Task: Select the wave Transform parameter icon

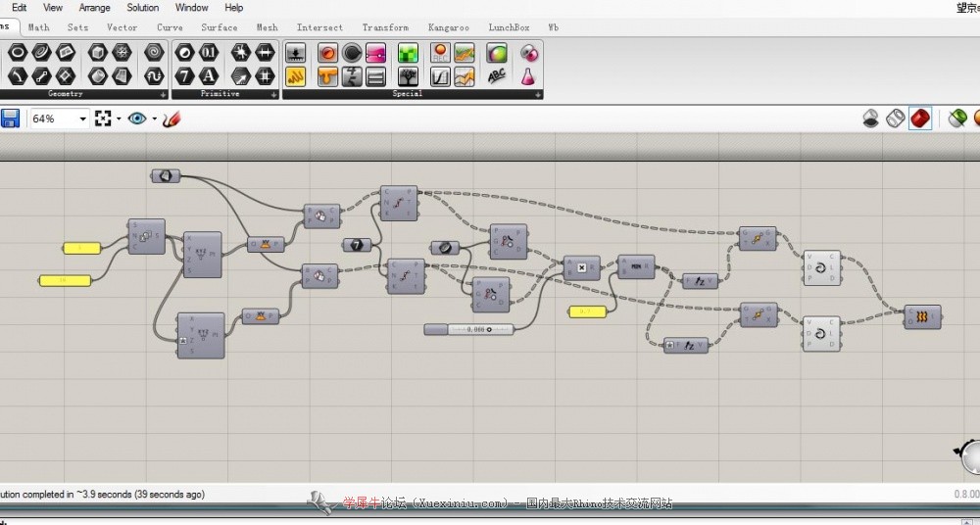Action: tap(154, 76)
